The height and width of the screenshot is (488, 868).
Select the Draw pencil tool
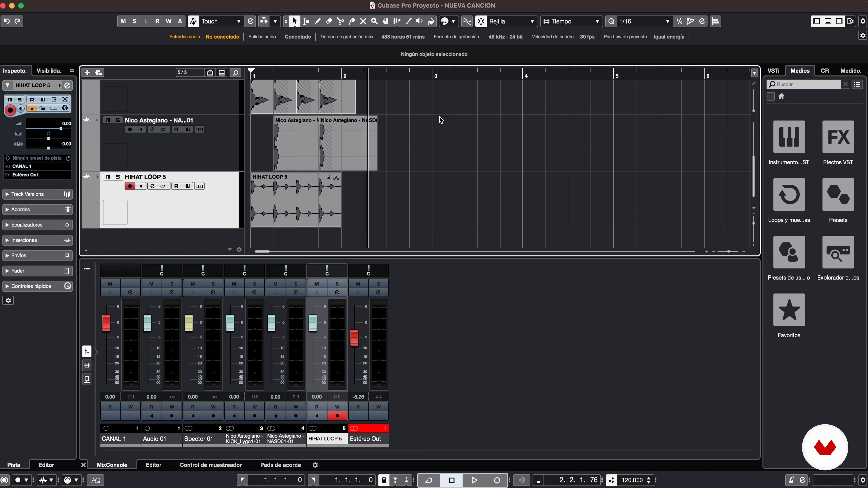(x=317, y=21)
